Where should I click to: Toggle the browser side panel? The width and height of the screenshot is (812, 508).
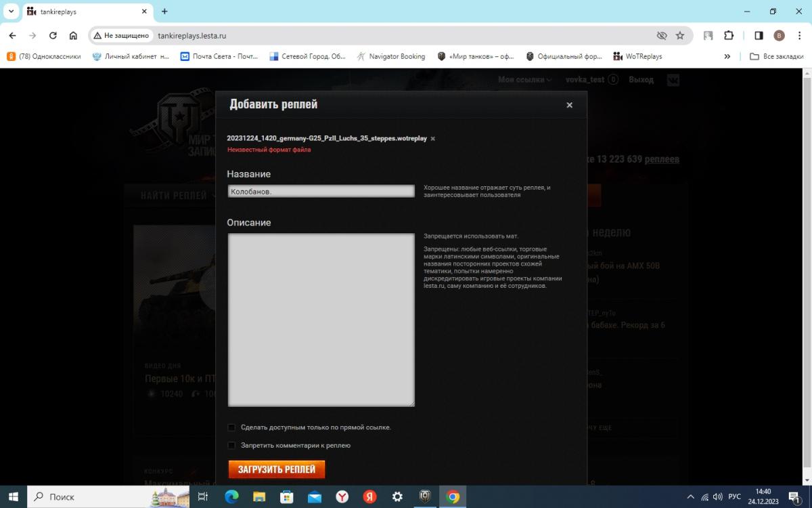click(759, 35)
